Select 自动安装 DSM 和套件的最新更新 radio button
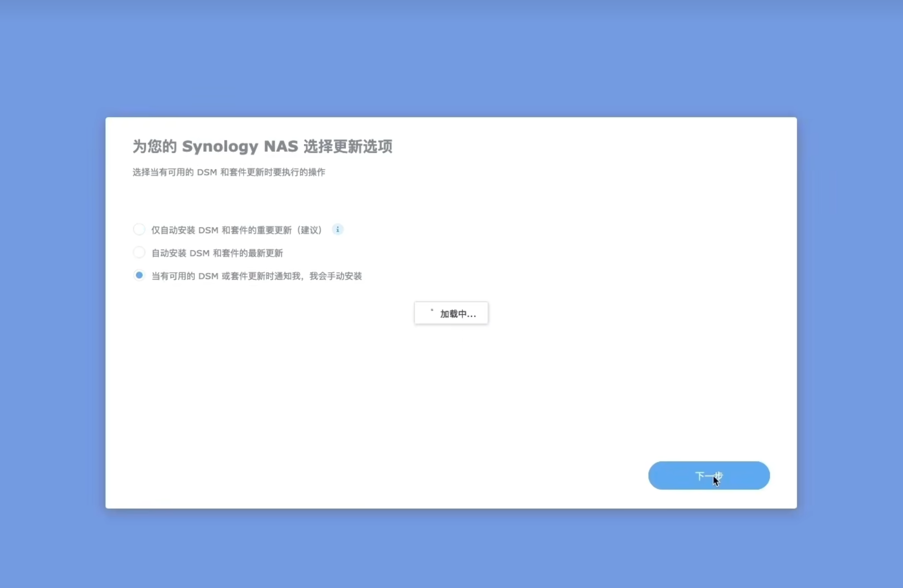Screen dimensions: 903x588 [139, 253]
